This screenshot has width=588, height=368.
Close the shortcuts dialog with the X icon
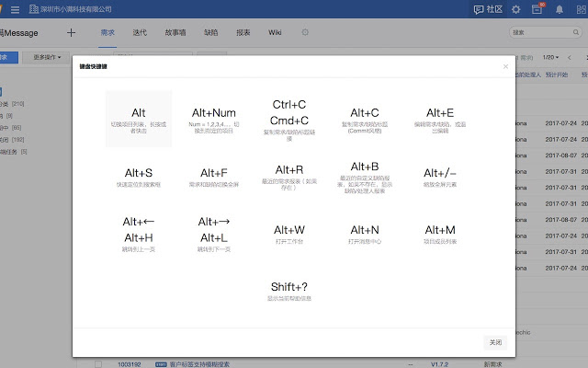pos(505,66)
